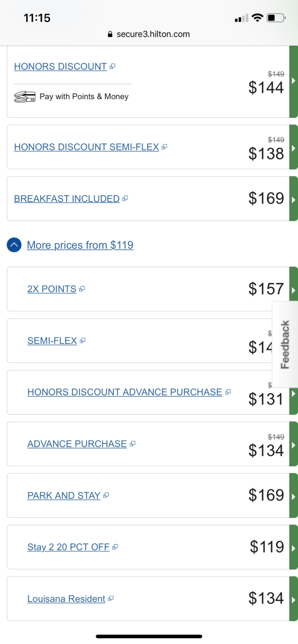298x644 pixels.
Task: Choose green arrow on 2X Points rate
Action: click(x=293, y=290)
